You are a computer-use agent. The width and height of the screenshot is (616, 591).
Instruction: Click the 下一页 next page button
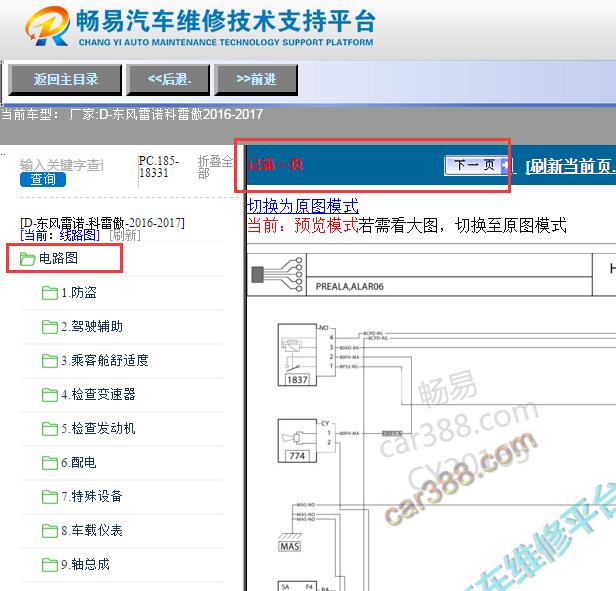477,165
